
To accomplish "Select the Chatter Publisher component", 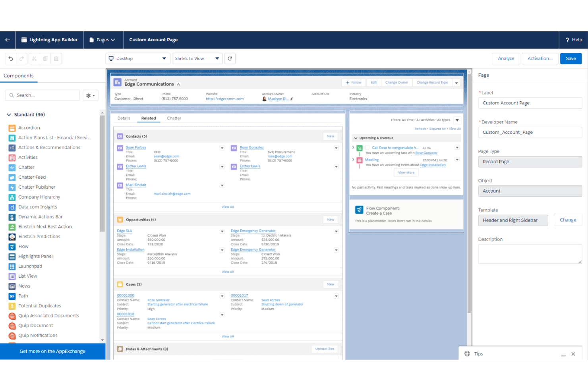I will click(37, 187).
